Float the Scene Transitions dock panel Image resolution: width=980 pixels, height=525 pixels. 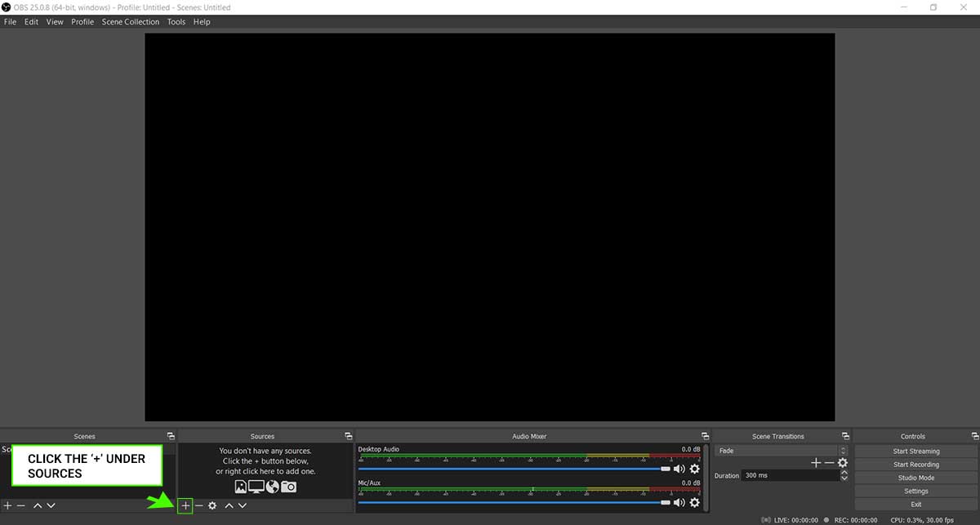click(845, 436)
